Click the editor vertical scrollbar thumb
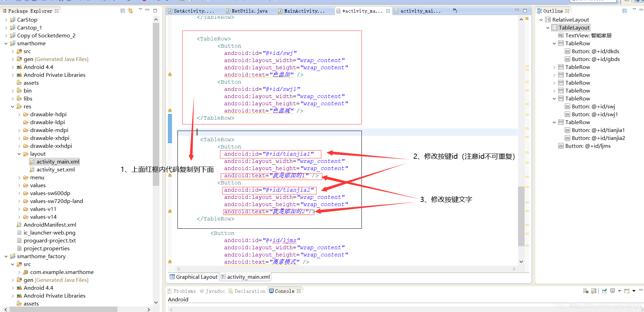Screen dimensions: 644x312 click(x=521, y=216)
